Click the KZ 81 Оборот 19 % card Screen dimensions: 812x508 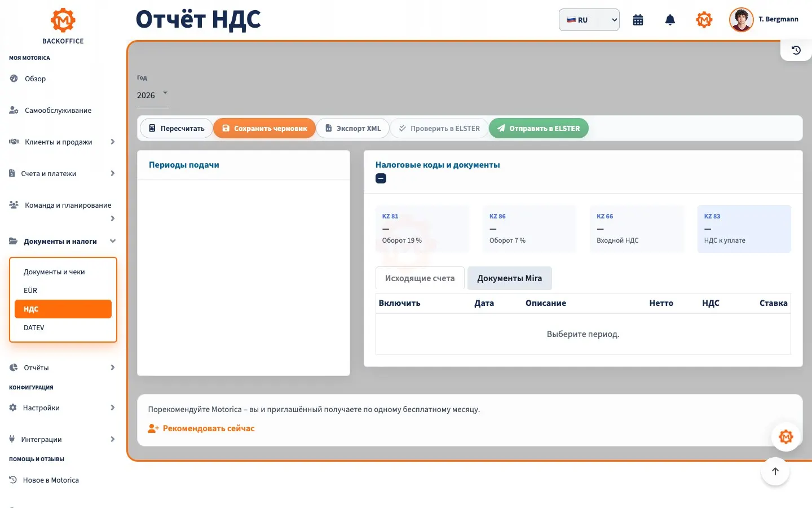coord(422,229)
